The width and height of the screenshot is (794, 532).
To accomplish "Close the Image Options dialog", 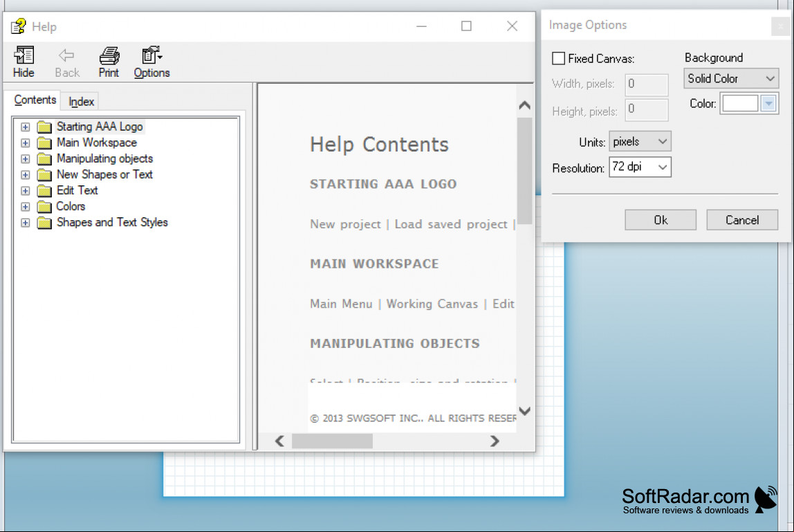I will click(x=780, y=26).
